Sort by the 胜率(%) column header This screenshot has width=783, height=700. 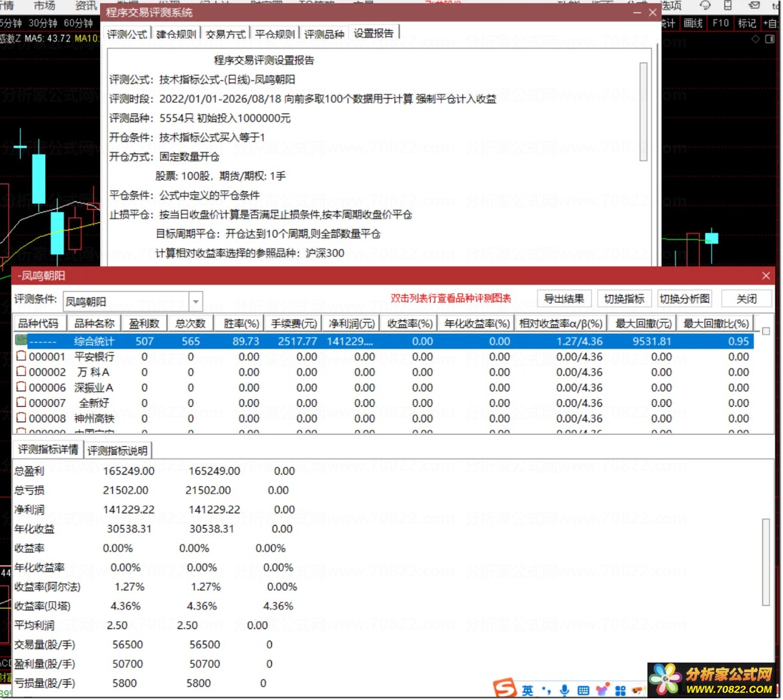click(239, 323)
